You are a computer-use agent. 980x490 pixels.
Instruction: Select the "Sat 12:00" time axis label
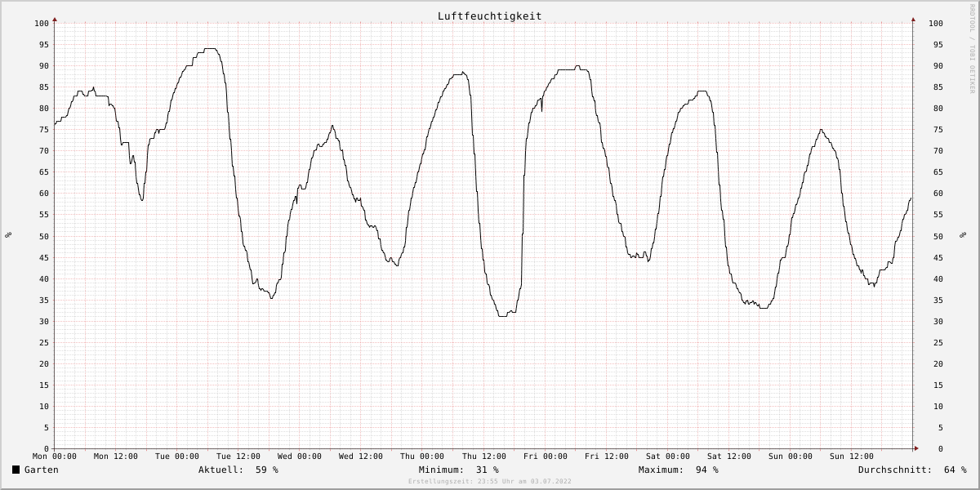tap(729, 457)
